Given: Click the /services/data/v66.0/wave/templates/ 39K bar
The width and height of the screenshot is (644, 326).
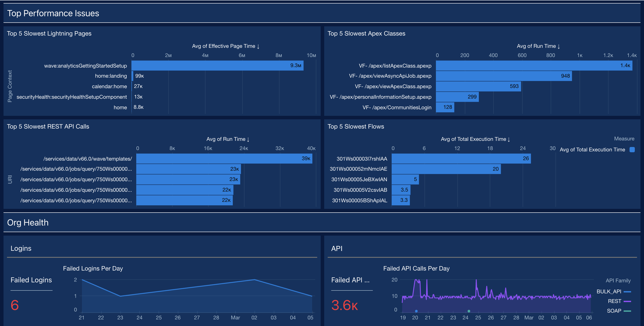Looking at the screenshot, I should [x=224, y=158].
